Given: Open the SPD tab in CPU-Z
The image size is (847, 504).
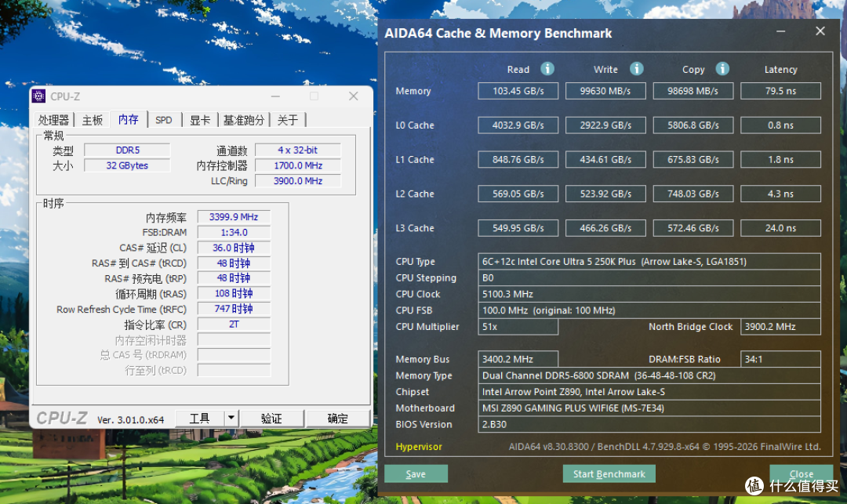Looking at the screenshot, I should [x=164, y=120].
